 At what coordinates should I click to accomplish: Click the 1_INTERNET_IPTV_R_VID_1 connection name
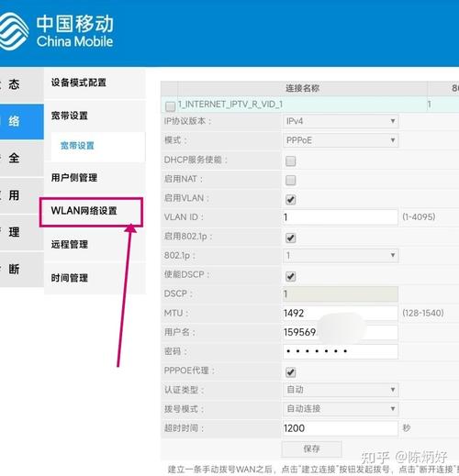pos(230,105)
